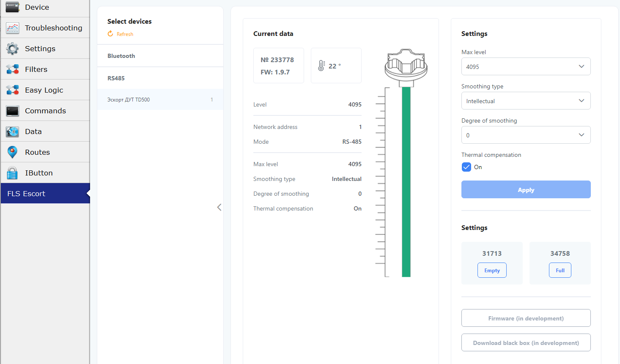
Task: Collapse the device panel with left chevron
Action: 219,207
